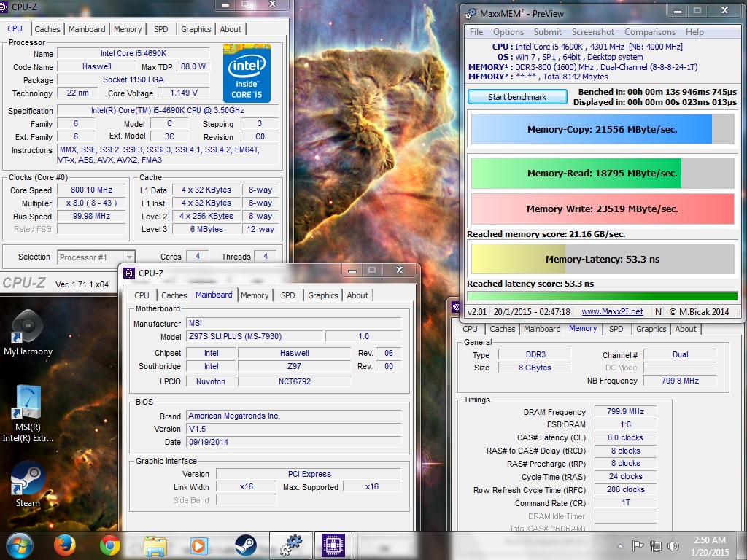Click the Memory-Write result bar
This screenshot has width=747, height=560.
[x=603, y=209]
